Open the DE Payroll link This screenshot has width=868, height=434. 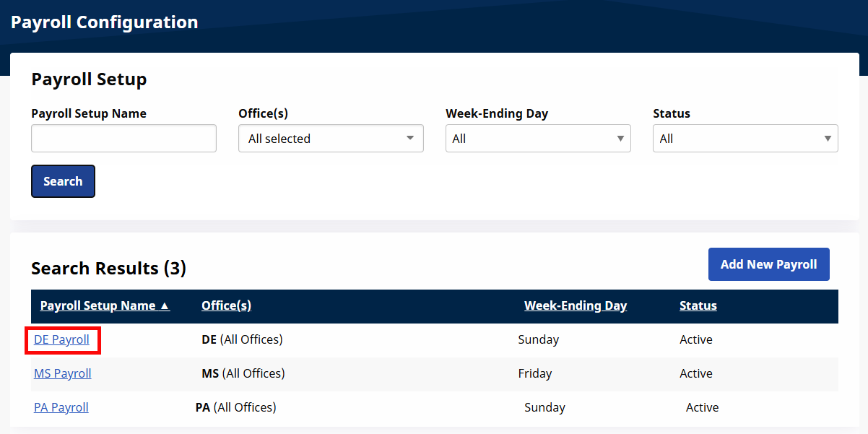point(61,339)
